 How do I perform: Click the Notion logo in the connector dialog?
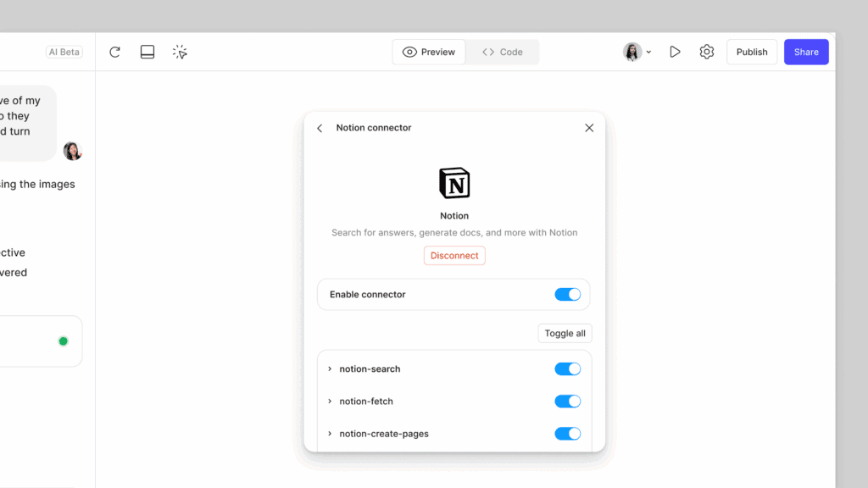coord(454,183)
